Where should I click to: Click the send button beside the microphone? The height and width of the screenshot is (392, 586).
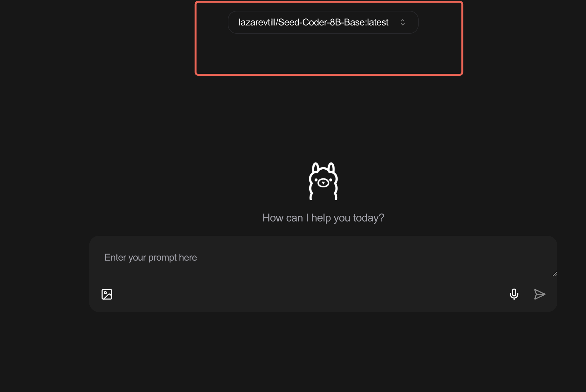(540, 294)
